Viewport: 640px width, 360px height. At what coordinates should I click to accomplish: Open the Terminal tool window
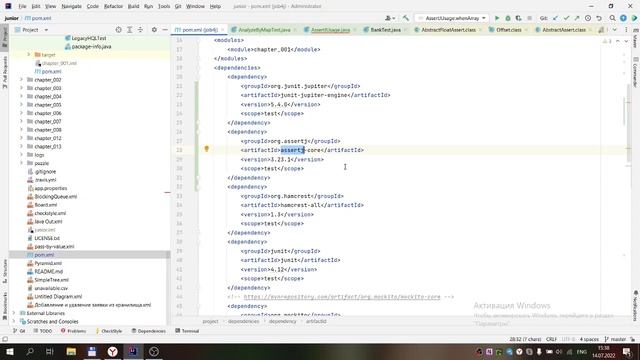187,331
